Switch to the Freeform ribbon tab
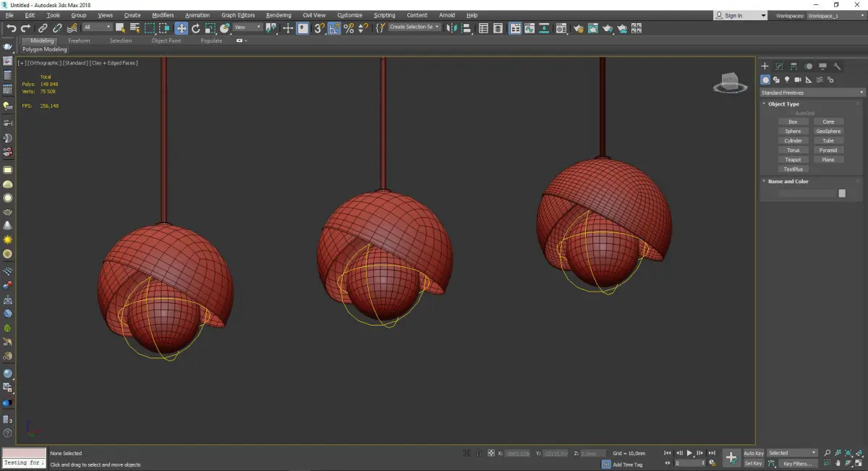This screenshot has width=868, height=471. pos(79,41)
